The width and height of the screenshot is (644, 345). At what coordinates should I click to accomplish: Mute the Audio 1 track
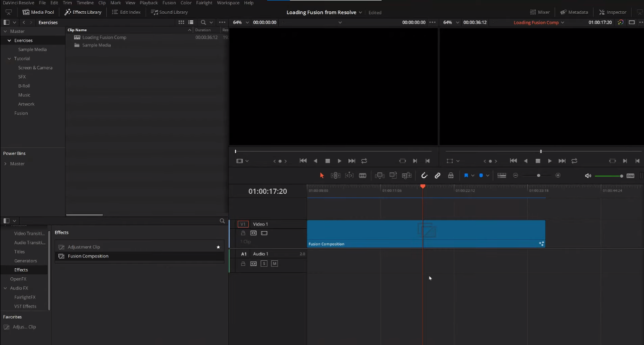[274, 263]
